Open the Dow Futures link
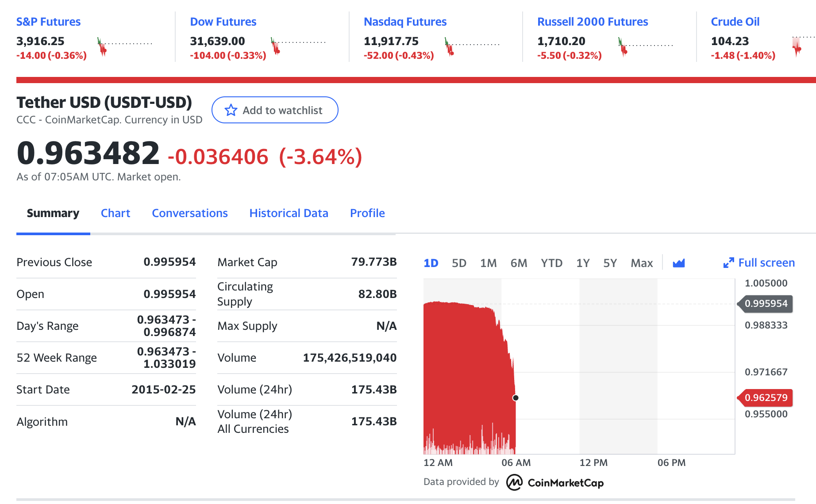Viewport: 816px width, 504px height. pos(223,22)
